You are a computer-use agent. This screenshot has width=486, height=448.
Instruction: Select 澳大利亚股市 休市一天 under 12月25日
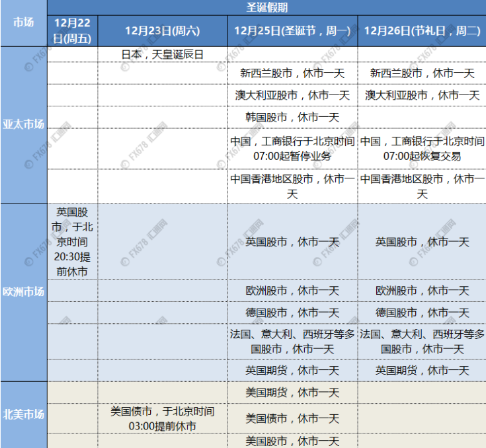[x=292, y=95]
